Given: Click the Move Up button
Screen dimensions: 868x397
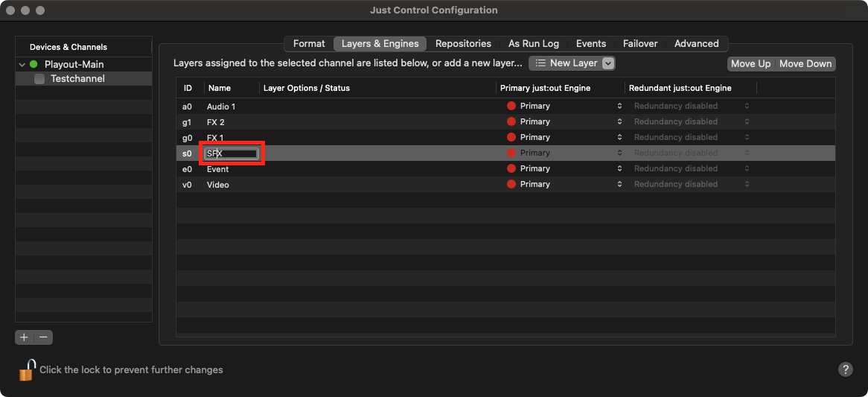Looking at the screenshot, I should click(750, 63).
